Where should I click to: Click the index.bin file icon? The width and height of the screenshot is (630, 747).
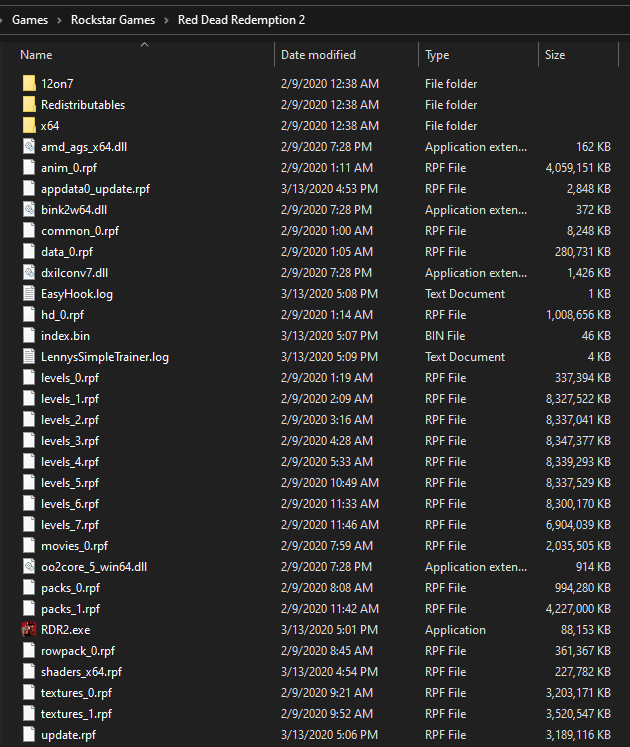click(29, 335)
